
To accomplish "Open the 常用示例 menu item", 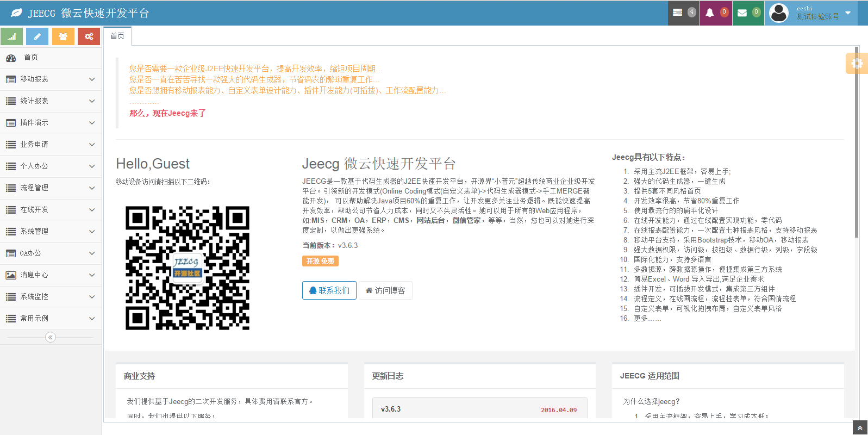I will (x=51, y=319).
